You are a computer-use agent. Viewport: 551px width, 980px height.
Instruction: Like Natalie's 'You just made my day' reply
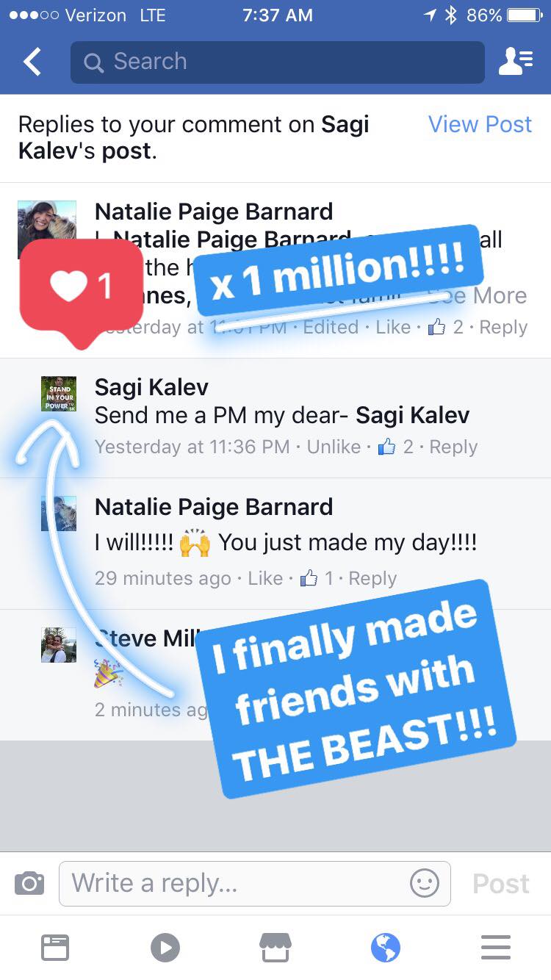(x=265, y=578)
